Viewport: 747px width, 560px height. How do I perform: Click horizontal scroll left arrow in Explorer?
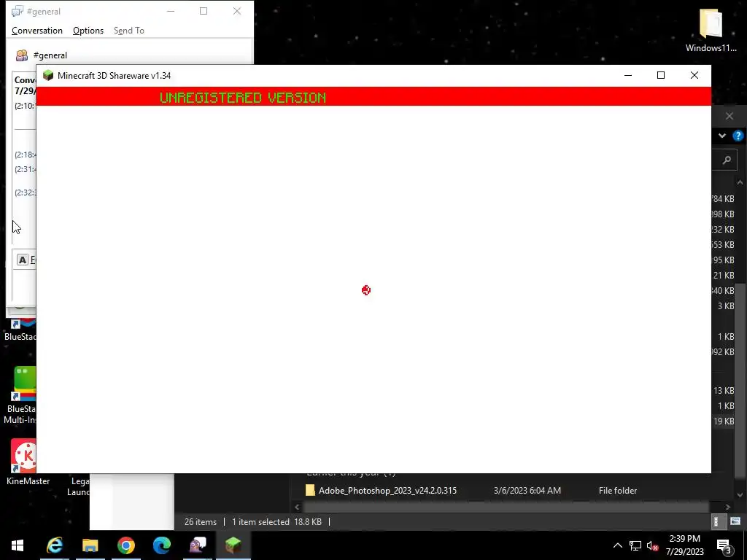coord(298,507)
